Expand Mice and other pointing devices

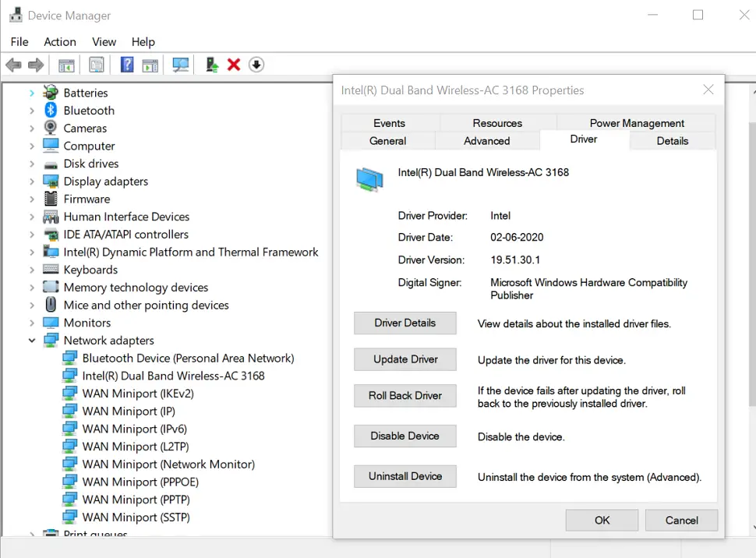(32, 305)
